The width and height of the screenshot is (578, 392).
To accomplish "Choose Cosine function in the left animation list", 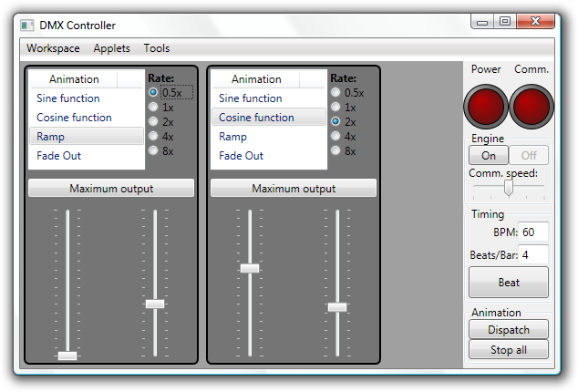I will (87, 118).
